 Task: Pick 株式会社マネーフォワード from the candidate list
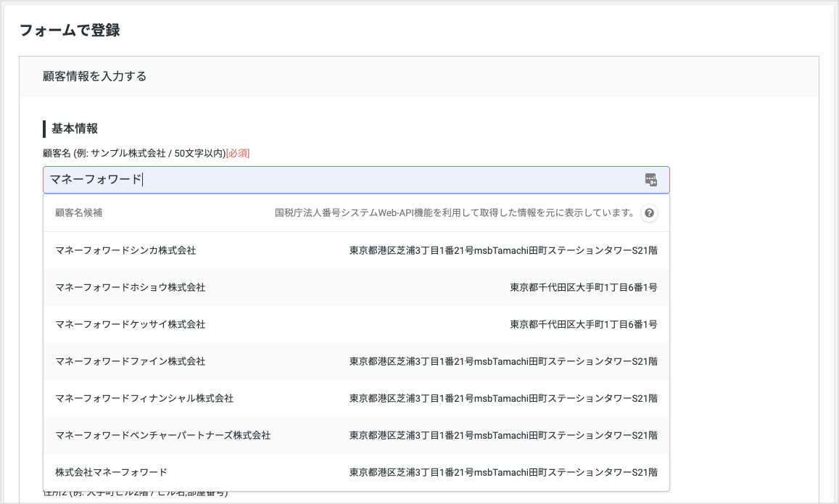356,472
